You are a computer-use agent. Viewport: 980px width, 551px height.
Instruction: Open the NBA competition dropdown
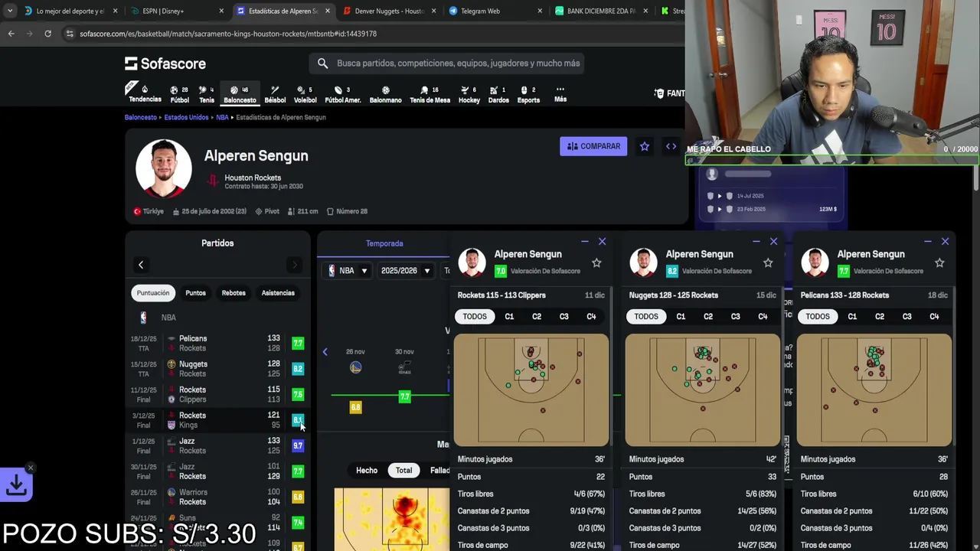[x=349, y=271]
